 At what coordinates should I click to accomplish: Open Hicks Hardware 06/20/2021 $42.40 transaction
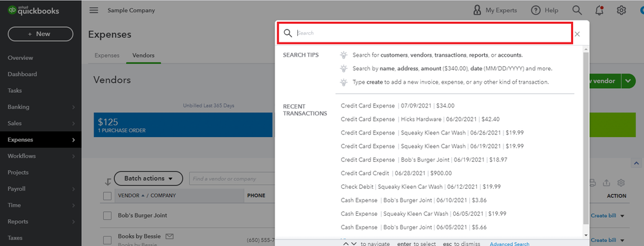tap(420, 119)
